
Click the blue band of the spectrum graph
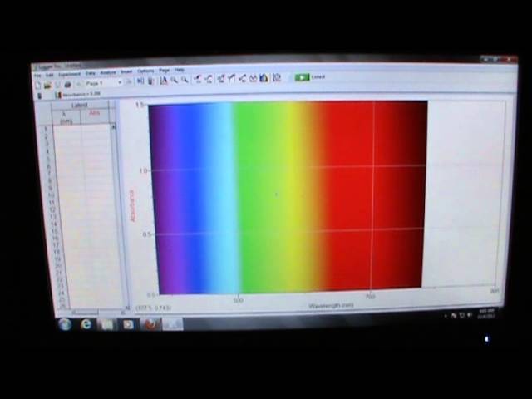tap(193, 197)
